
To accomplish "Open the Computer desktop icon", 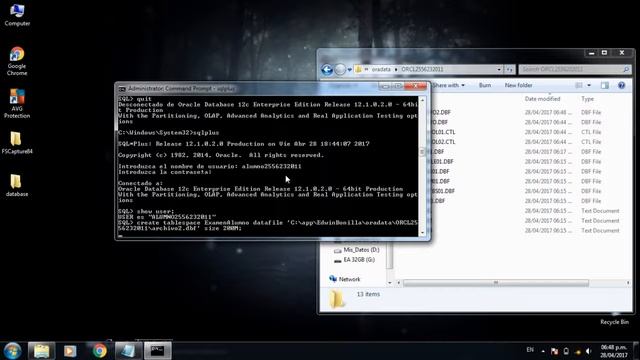I will point(17,15).
